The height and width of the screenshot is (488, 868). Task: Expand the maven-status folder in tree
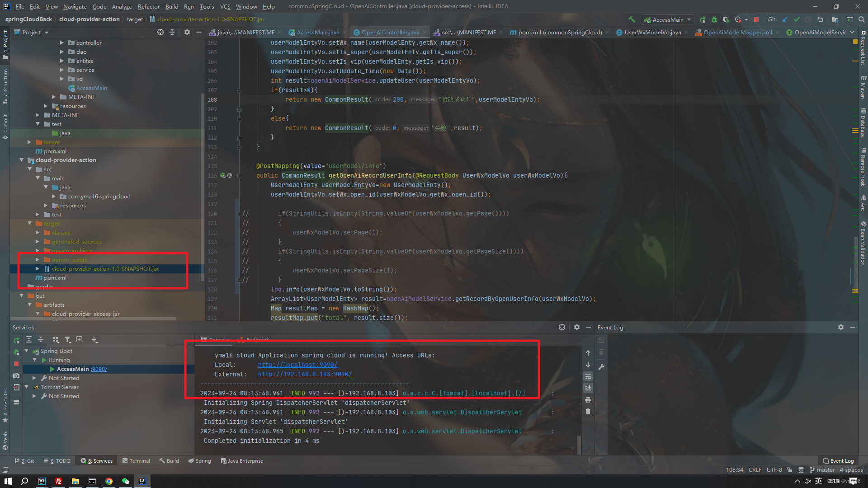(x=38, y=260)
